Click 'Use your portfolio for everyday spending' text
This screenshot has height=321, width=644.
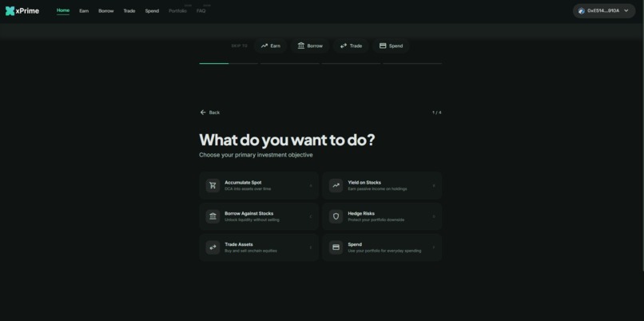click(384, 251)
